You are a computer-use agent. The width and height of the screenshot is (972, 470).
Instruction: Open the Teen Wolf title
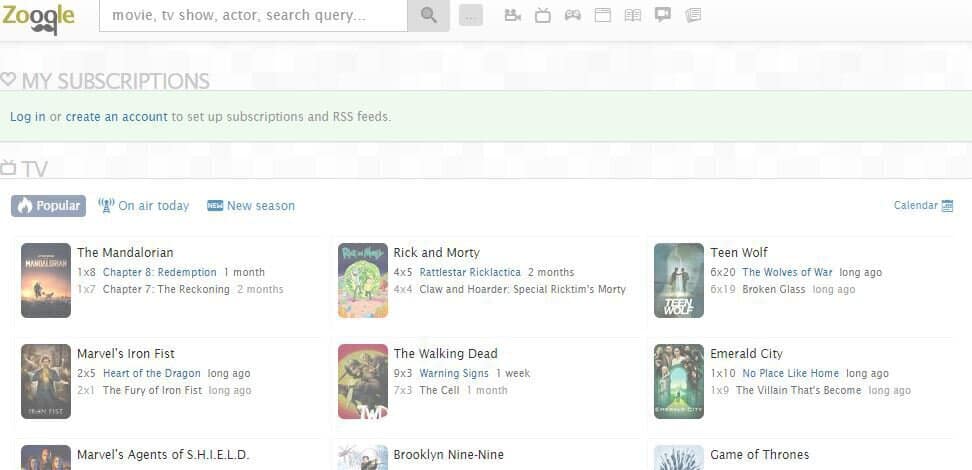(x=739, y=252)
